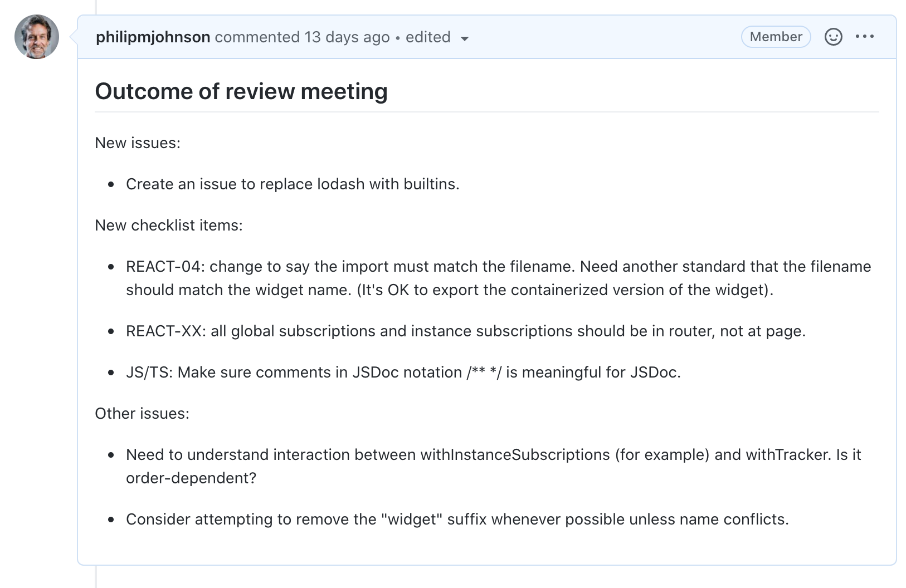Click the word "withInstanceSubscriptions" in the bullet
The height and width of the screenshot is (588, 906).
(x=515, y=455)
